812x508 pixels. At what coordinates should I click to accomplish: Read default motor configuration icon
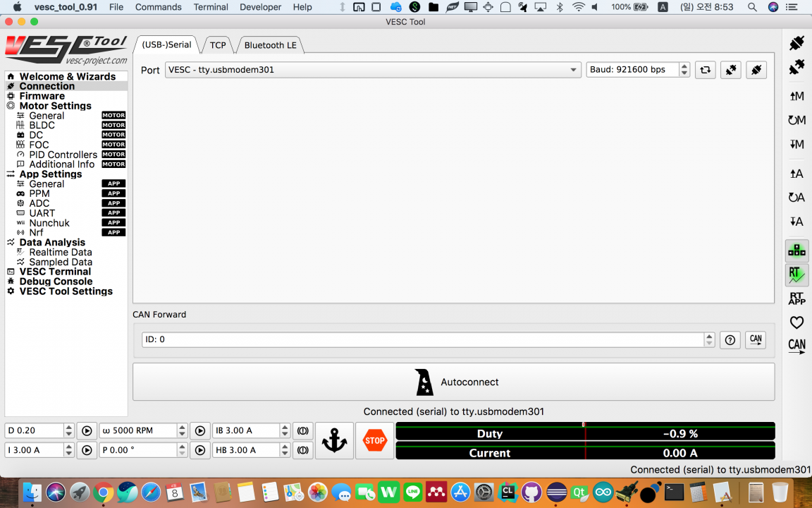tap(796, 120)
